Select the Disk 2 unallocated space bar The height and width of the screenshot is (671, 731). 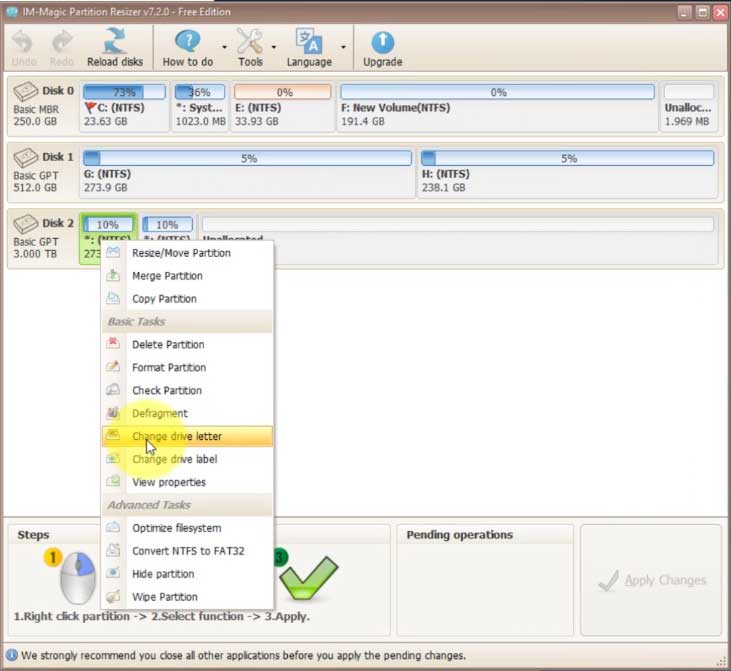(458, 224)
